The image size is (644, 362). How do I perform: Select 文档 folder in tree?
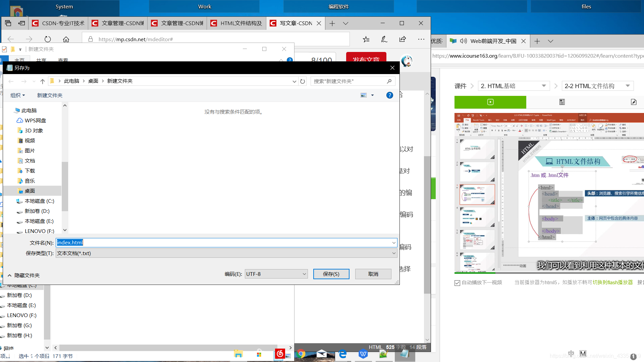click(x=30, y=161)
